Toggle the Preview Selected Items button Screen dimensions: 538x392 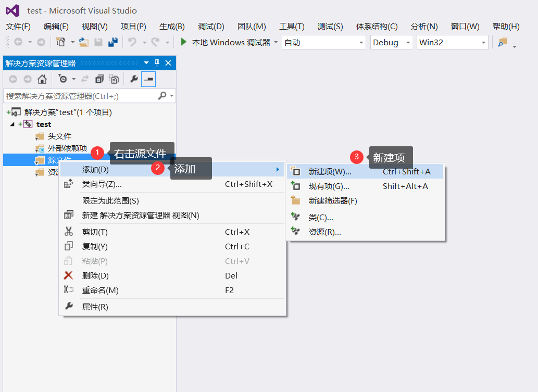pos(148,79)
